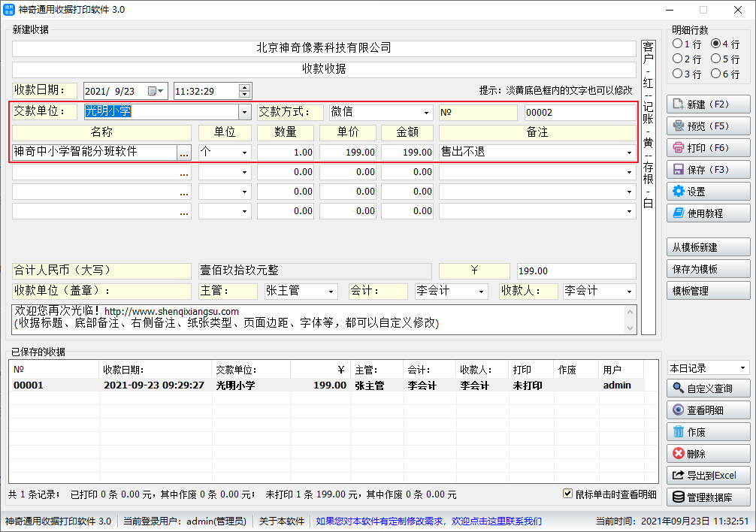Open the calendar picker for 收款日期

[x=156, y=91]
